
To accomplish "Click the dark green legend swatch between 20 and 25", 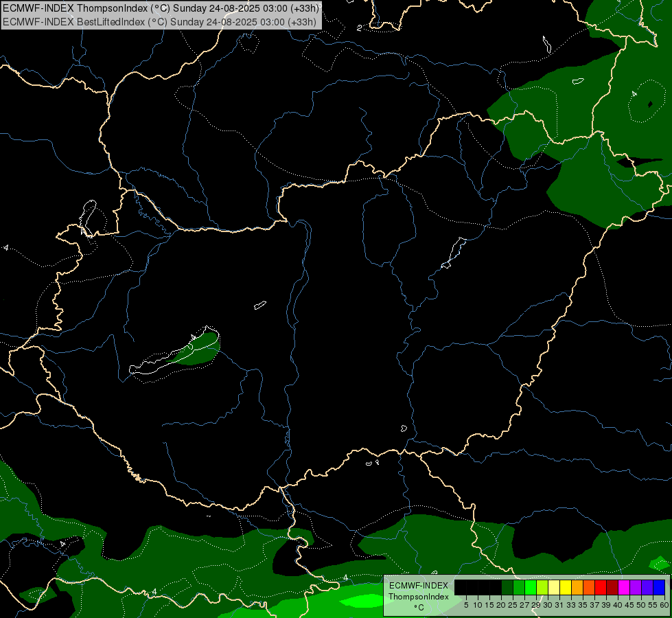I will 507,587.
